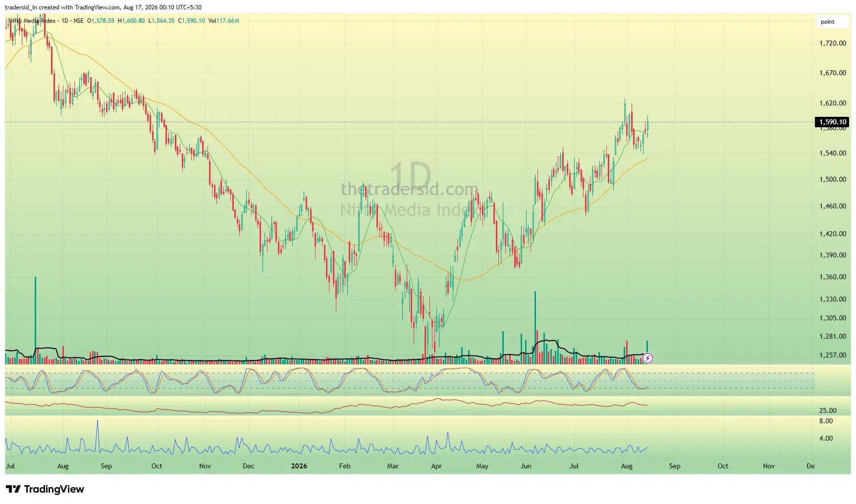856x504 pixels.
Task: Click the 1,420.00 price axis label
Action: [833, 234]
